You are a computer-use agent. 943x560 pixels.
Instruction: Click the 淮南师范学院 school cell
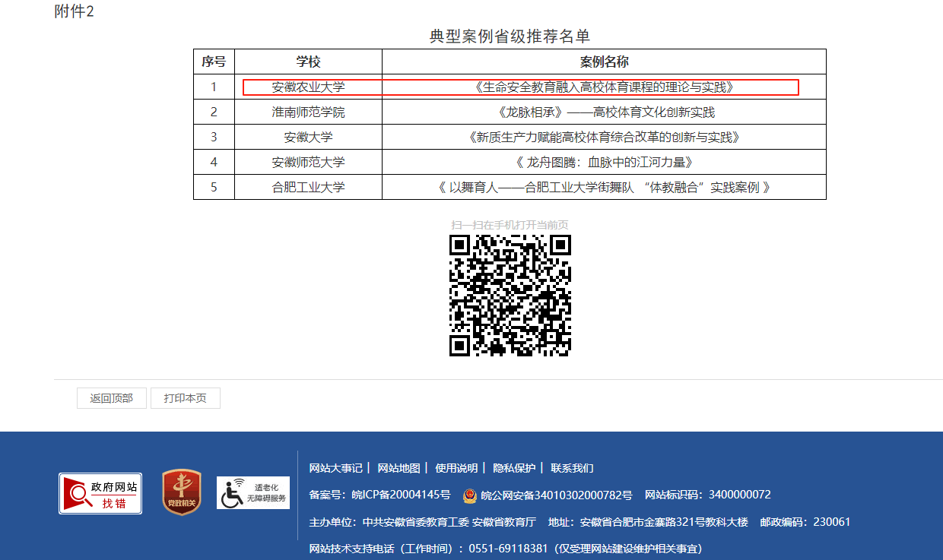(x=308, y=112)
